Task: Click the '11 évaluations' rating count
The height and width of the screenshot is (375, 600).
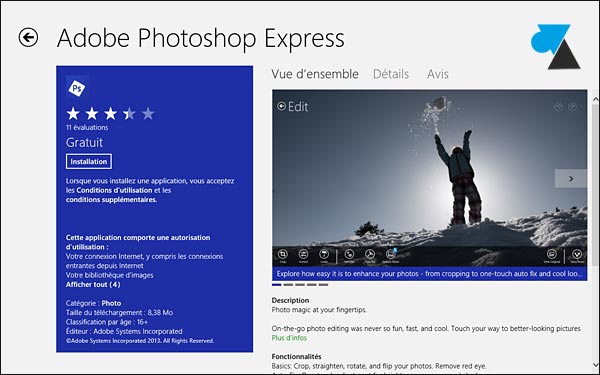Action: pos(87,127)
